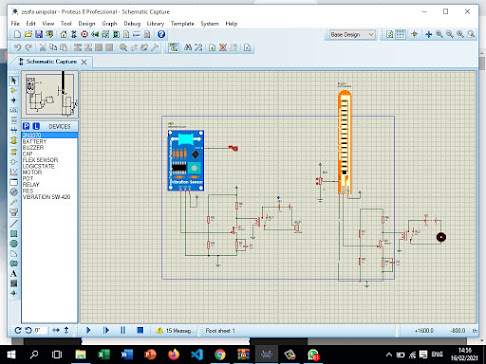The image size is (486, 364).
Task: Click the Redo arrow icon
Action: (29, 48)
